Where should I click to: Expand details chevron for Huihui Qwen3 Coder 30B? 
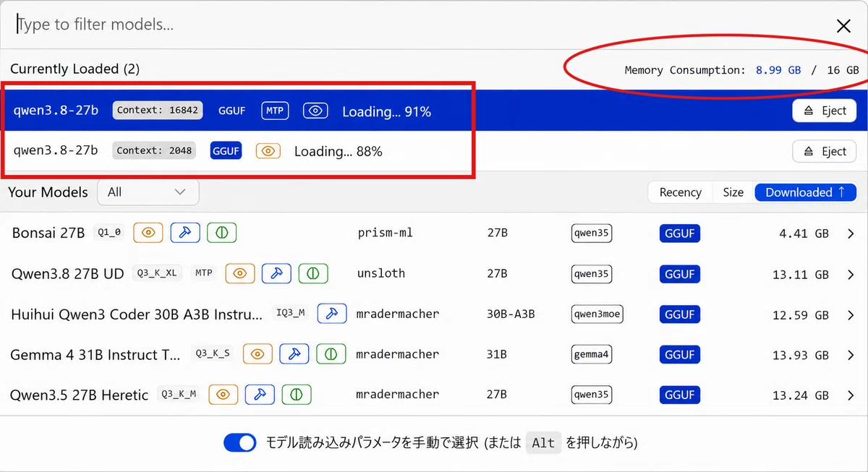click(x=851, y=314)
